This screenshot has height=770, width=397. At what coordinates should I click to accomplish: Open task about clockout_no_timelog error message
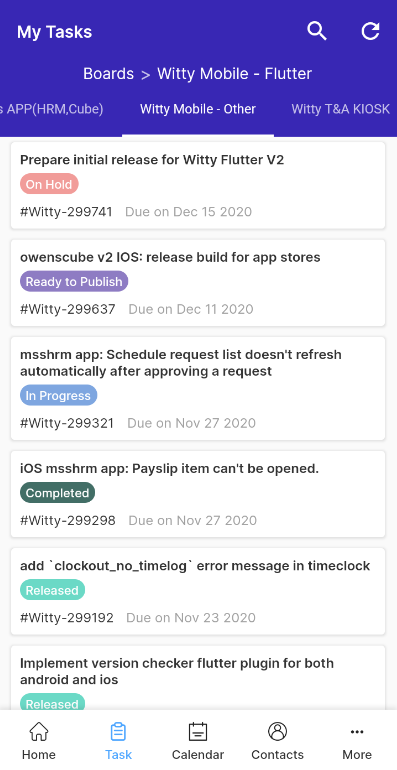(x=198, y=592)
